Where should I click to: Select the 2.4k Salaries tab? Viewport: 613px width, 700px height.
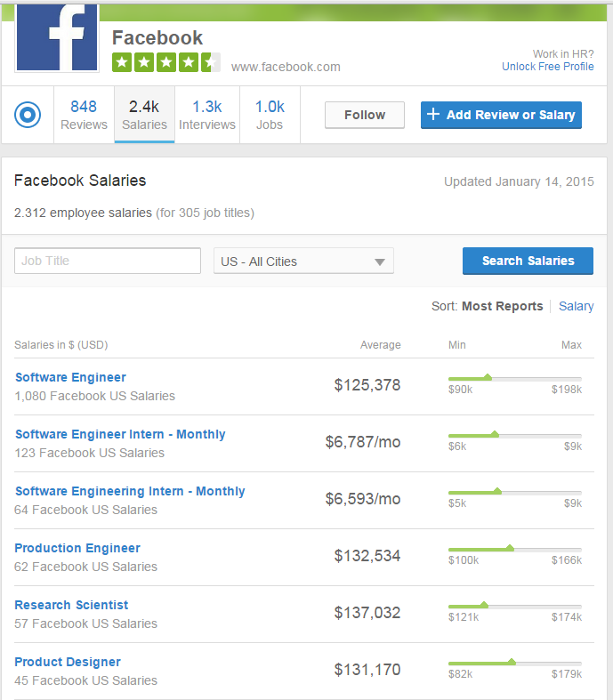click(x=144, y=115)
